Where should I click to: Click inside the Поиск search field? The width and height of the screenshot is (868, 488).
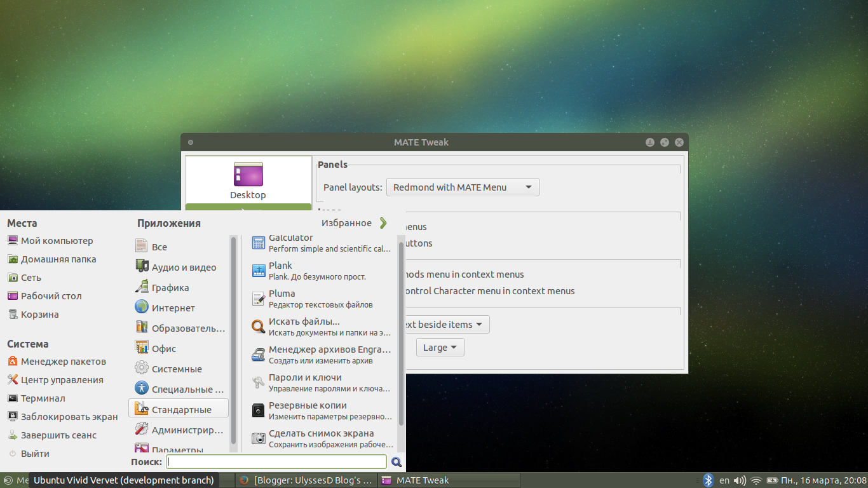point(276,461)
